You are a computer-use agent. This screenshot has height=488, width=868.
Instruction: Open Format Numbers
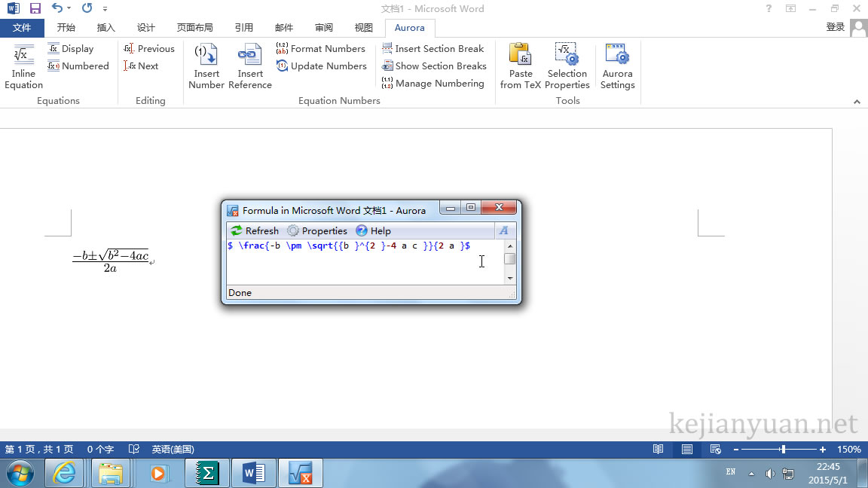click(320, 49)
